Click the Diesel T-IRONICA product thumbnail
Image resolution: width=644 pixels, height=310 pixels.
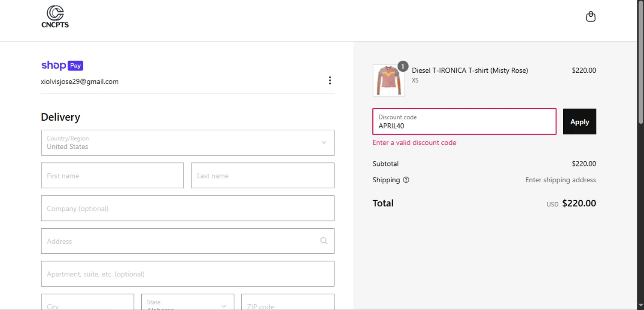coord(389,80)
